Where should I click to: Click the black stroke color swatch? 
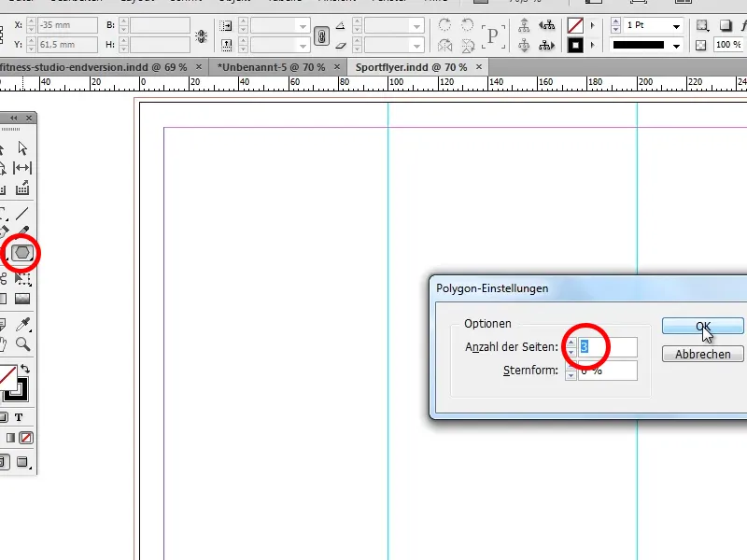point(640,43)
